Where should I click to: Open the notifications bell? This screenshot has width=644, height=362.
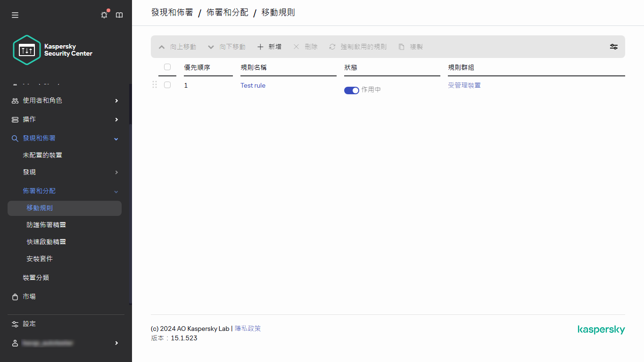pyautogui.click(x=104, y=15)
